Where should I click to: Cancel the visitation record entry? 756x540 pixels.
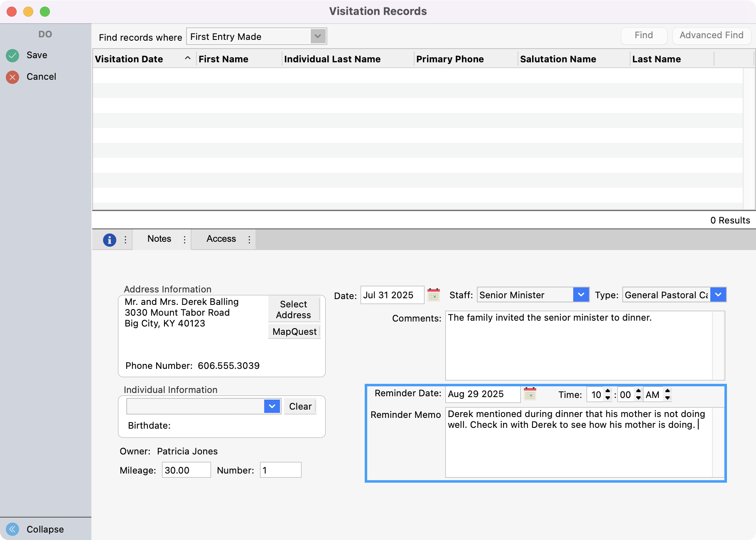(x=41, y=76)
